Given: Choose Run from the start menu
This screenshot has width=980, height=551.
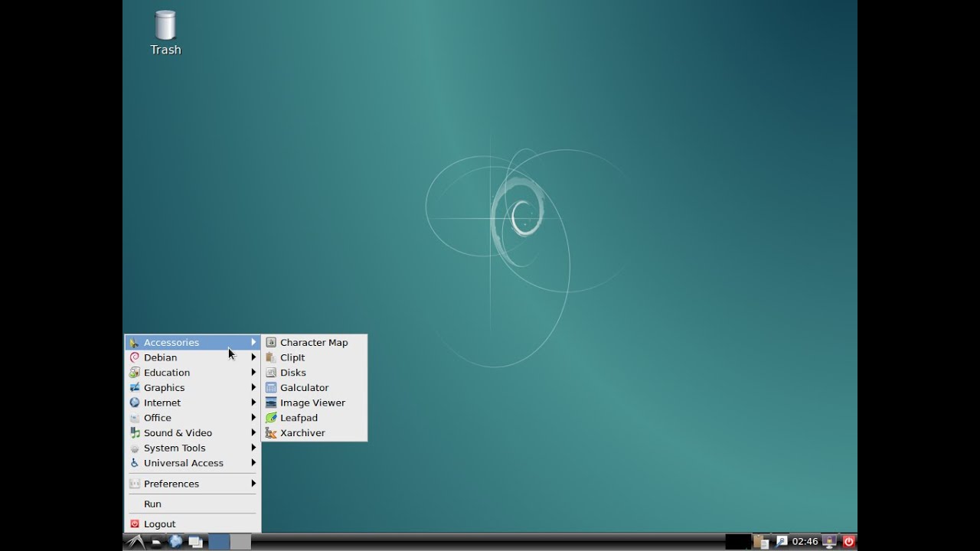Looking at the screenshot, I should pos(192,504).
